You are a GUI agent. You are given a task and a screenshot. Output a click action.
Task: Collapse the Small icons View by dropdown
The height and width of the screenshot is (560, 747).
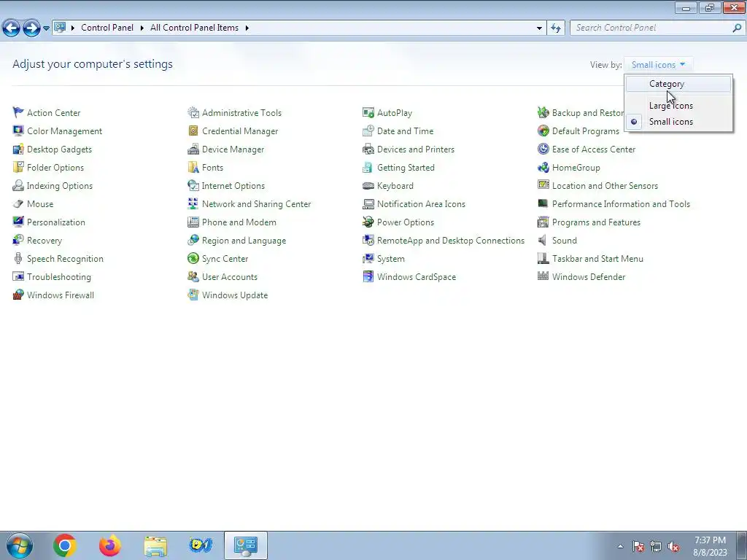[659, 65]
